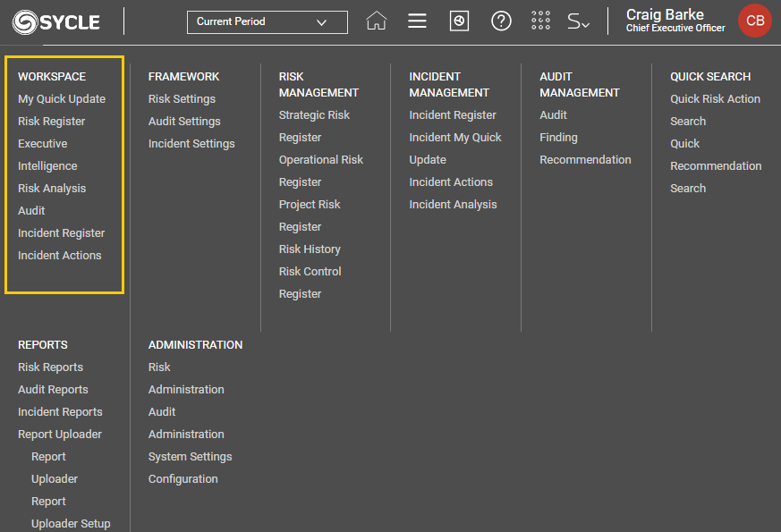Click Quick Risk Action Search

[x=715, y=99]
